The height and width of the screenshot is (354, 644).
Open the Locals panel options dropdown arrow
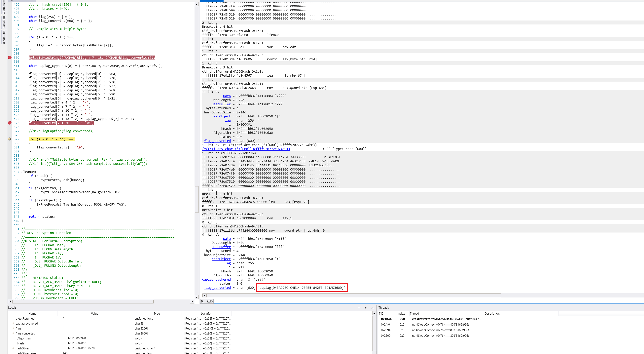(x=359, y=308)
